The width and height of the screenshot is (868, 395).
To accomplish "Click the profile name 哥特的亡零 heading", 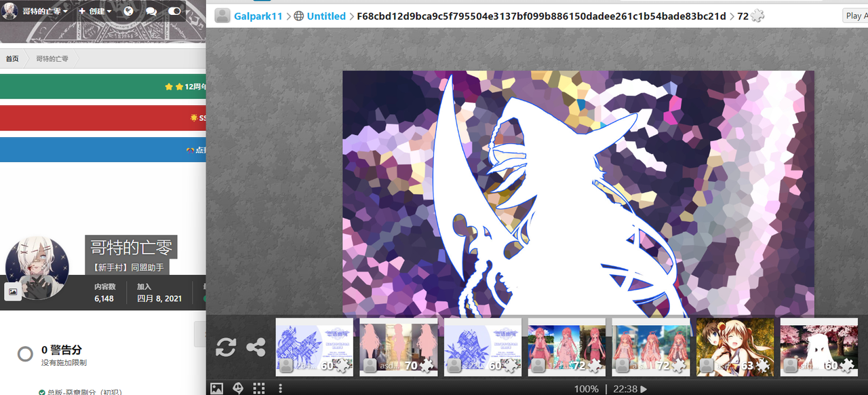I will tap(131, 248).
